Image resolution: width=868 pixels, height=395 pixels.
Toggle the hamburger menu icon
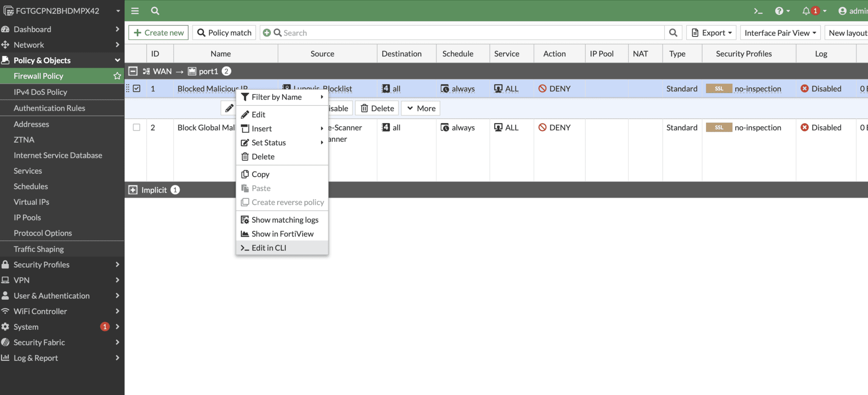135,11
